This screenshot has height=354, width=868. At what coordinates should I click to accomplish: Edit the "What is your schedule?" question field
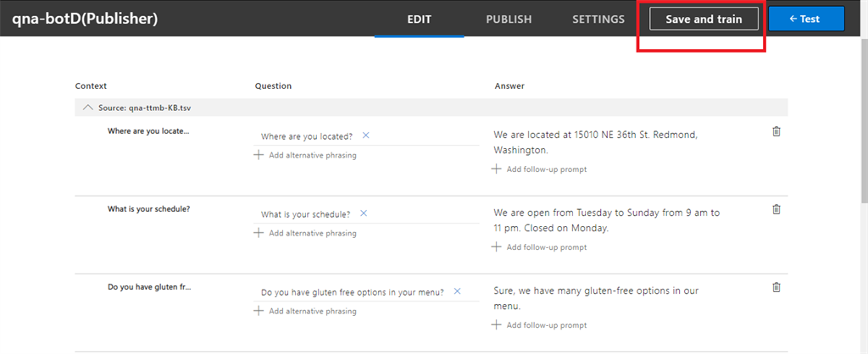tap(305, 214)
